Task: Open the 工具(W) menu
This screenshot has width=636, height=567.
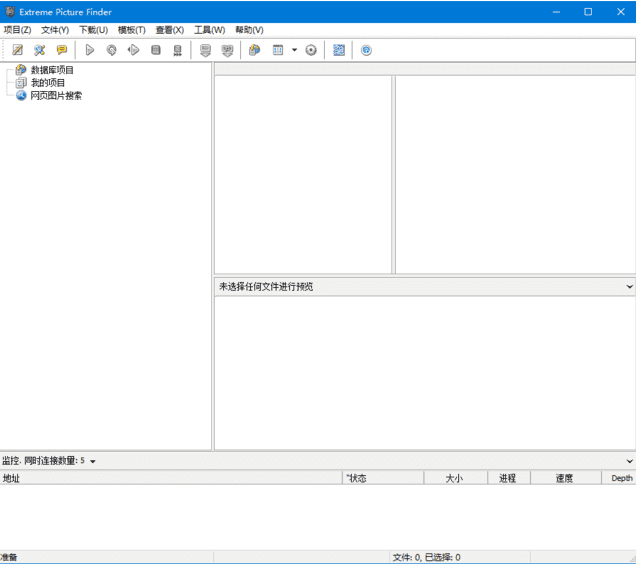Action: click(209, 30)
